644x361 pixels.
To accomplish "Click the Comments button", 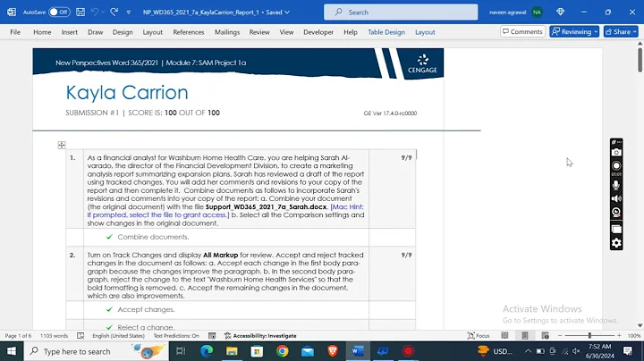I will point(522,31).
